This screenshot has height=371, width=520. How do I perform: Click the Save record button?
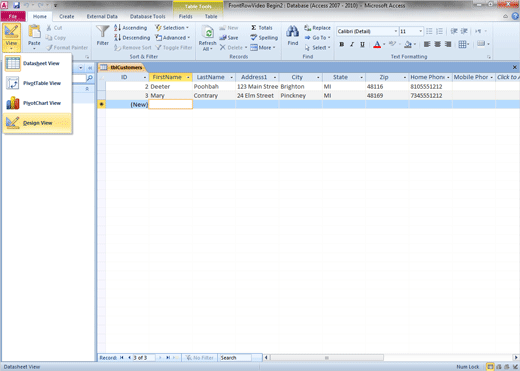229,38
